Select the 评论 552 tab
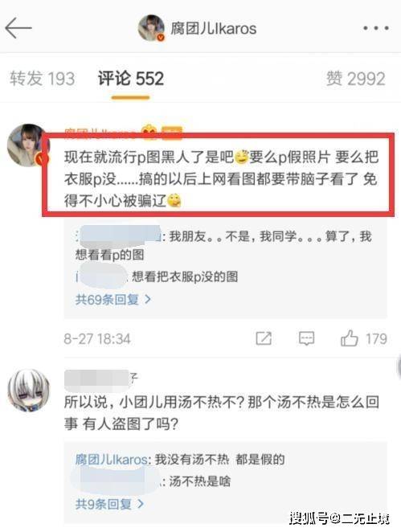Screen dimensions: 401x532 pyautogui.click(x=131, y=79)
